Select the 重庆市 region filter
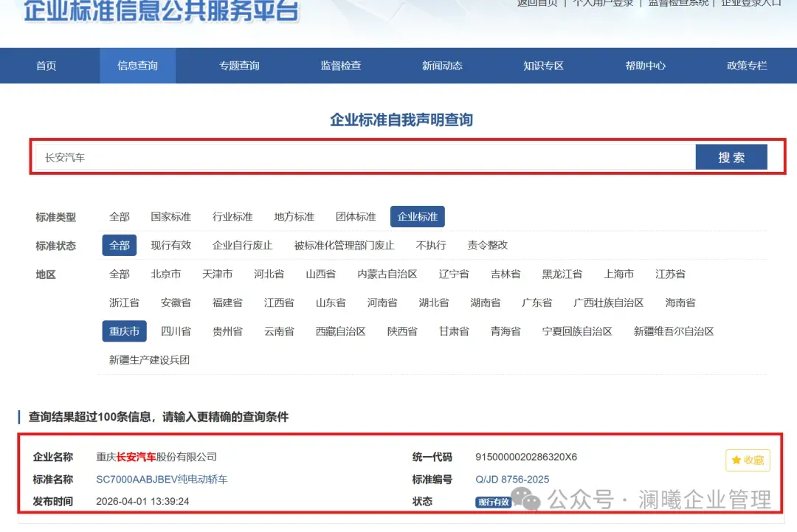The image size is (797, 532). [124, 331]
